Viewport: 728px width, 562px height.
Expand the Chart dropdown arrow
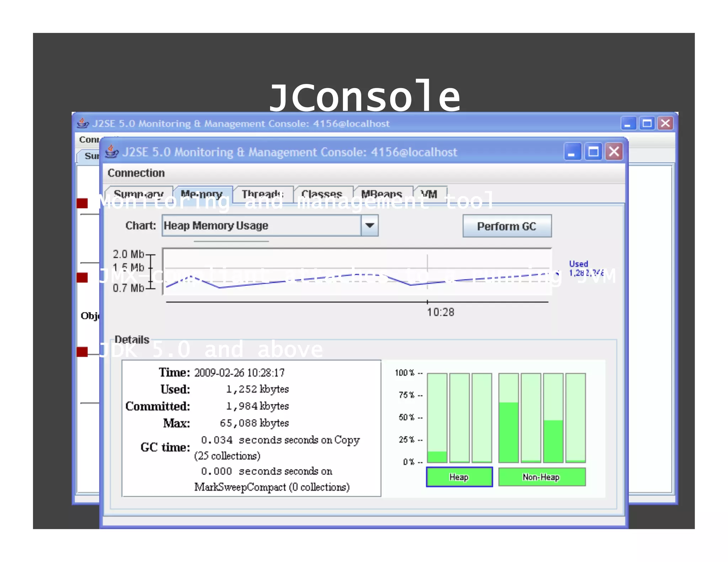pyautogui.click(x=370, y=226)
